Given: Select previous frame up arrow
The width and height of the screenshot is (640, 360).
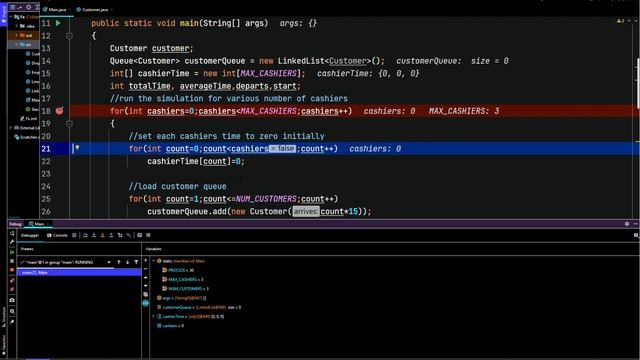Looking at the screenshot, I should tap(119, 262).
